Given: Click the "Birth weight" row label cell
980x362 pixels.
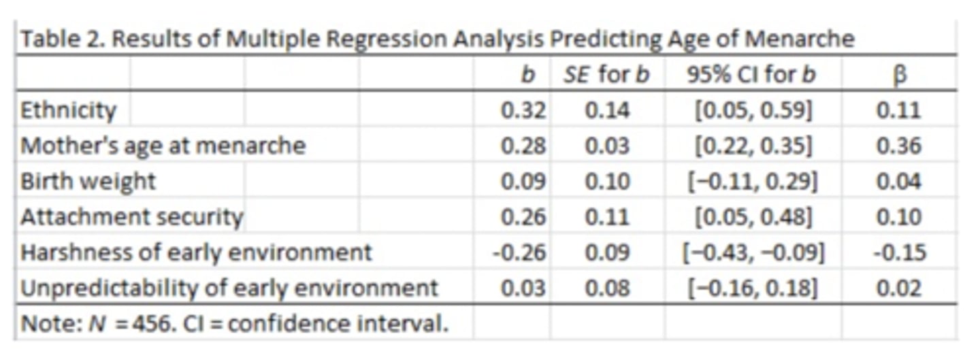Looking at the screenshot, I should [88, 181].
